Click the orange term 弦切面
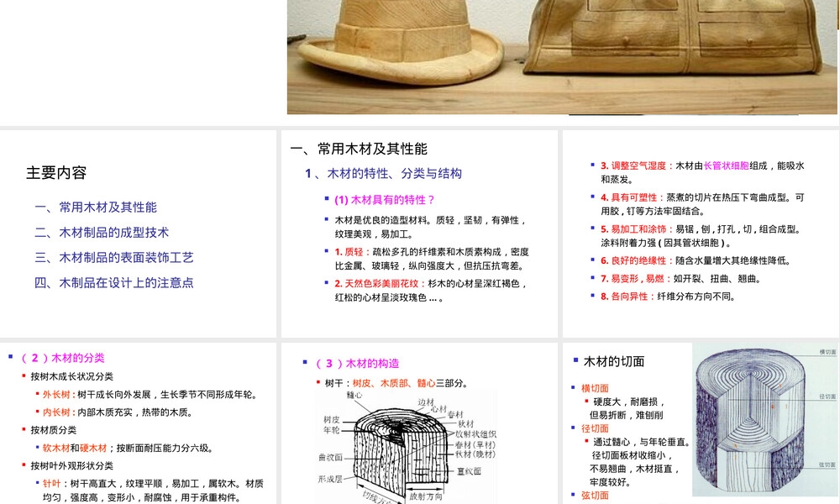840x504 pixels. pyautogui.click(x=596, y=496)
